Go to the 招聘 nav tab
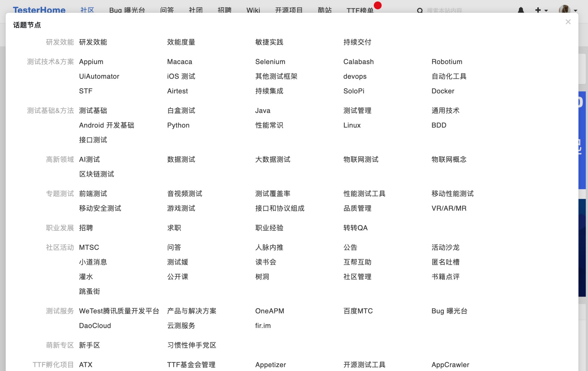Image resolution: width=588 pixels, height=371 pixels. 224,10
